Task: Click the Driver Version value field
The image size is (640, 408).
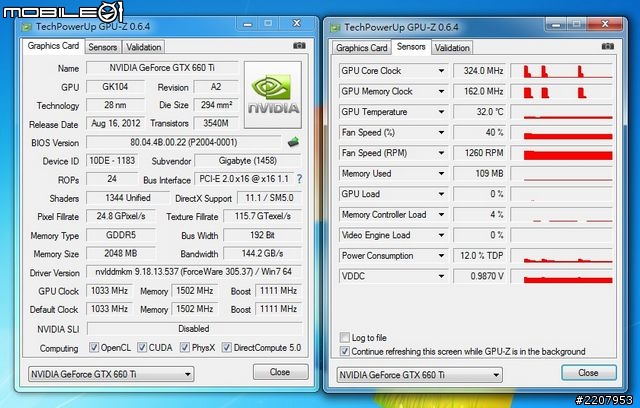Action: coord(194,272)
